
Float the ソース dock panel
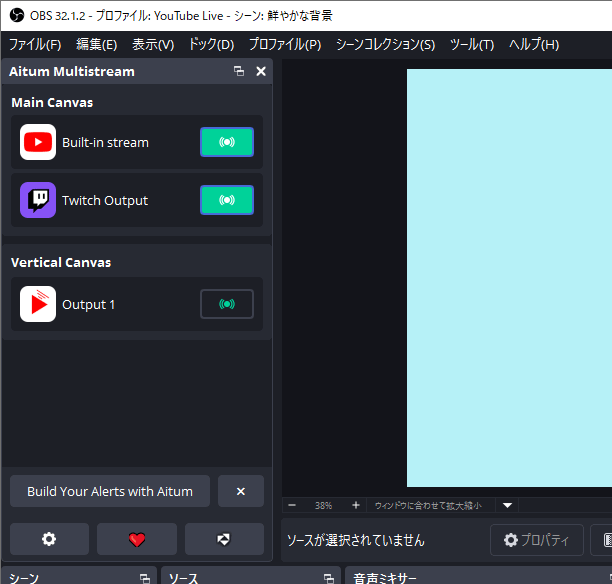[x=329, y=578]
